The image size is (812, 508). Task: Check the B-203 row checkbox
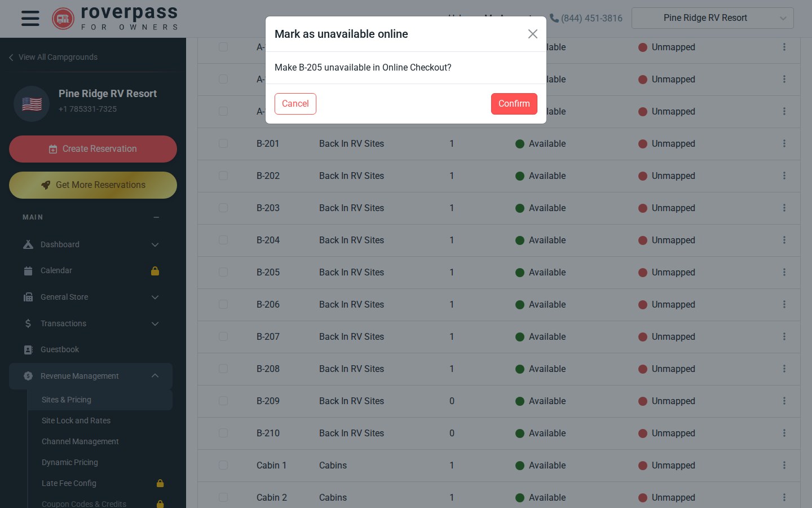click(x=223, y=208)
